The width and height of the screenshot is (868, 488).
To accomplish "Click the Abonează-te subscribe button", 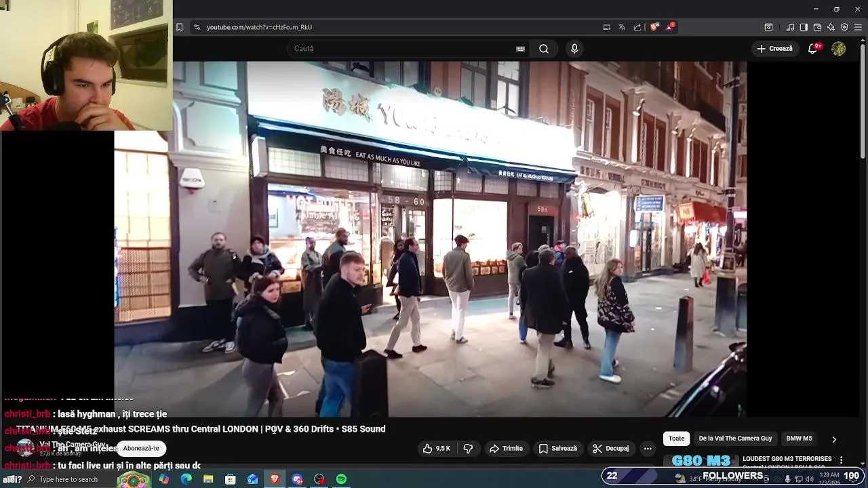I will pos(141,448).
